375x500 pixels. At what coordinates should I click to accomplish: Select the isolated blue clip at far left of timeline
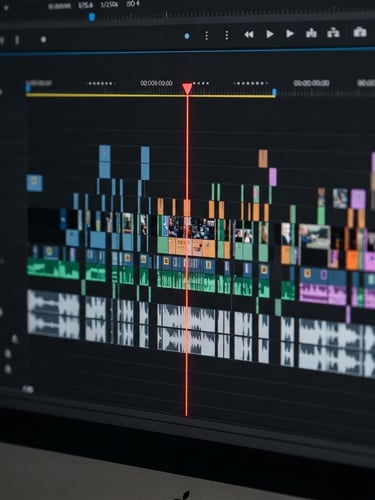(34, 183)
